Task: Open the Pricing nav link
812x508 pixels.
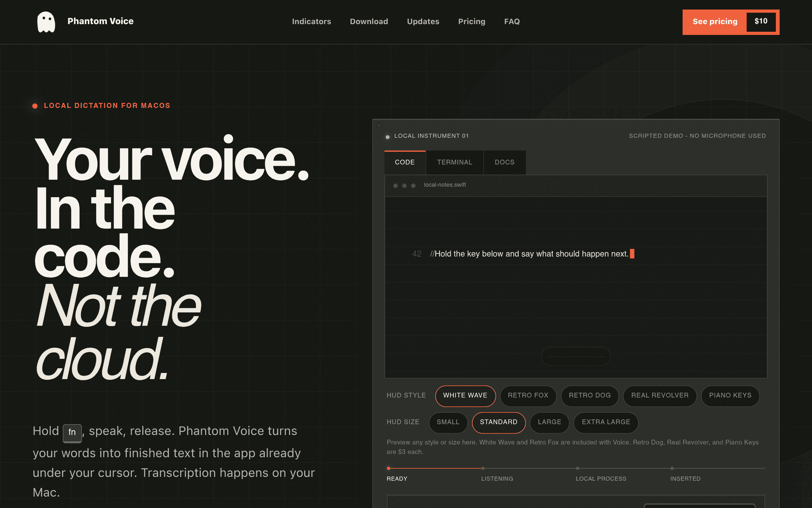Action: [x=471, y=22]
